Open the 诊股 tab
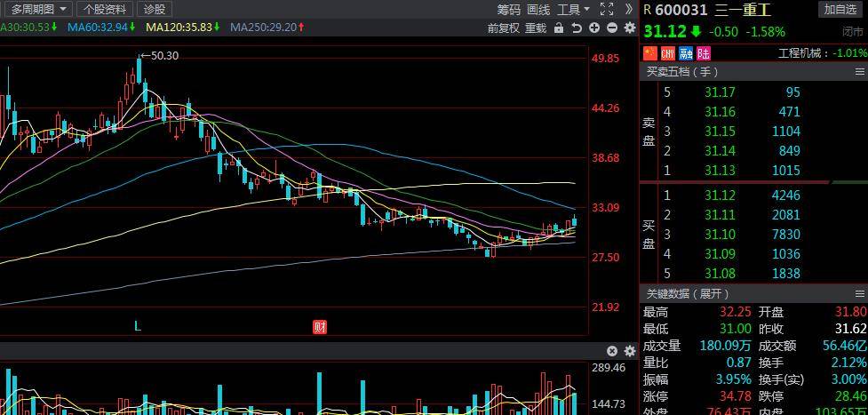The width and height of the screenshot is (868, 415). point(155,9)
